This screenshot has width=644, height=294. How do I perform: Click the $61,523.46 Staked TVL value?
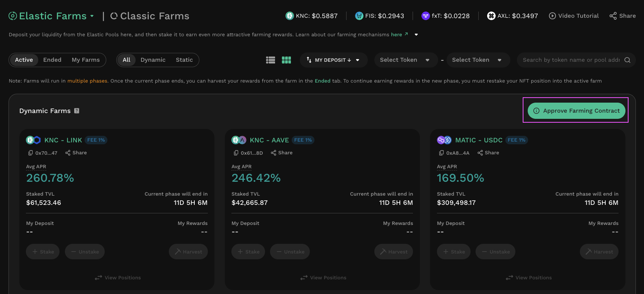coord(44,203)
